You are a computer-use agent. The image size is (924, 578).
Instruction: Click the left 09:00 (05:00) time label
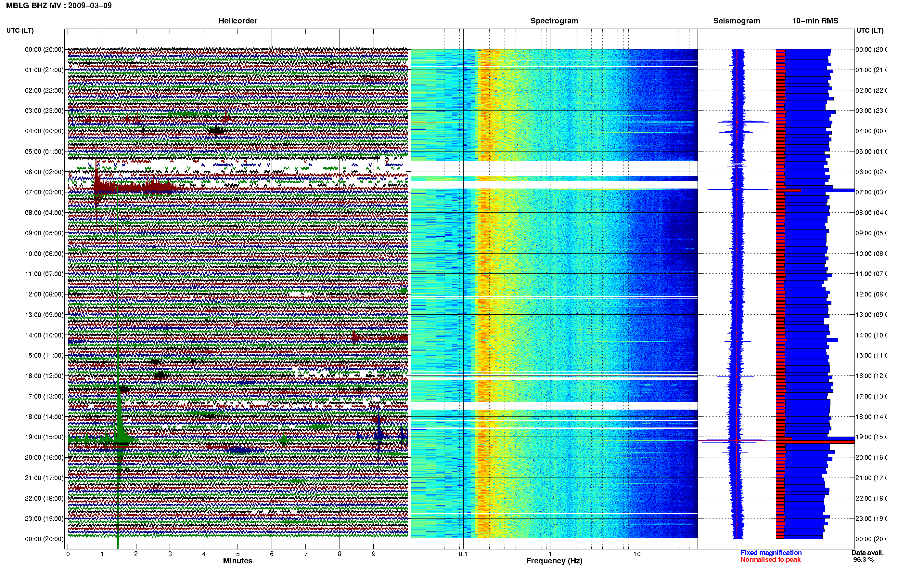44,233
